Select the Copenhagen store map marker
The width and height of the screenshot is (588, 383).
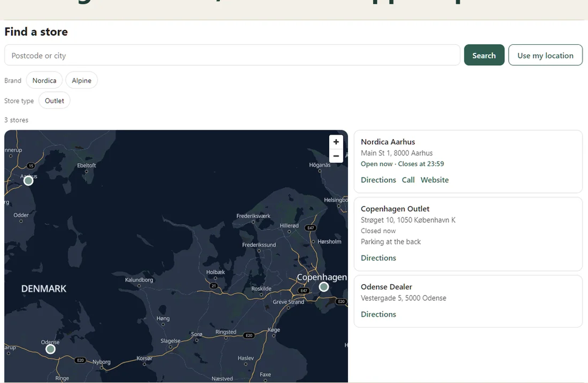click(x=323, y=287)
